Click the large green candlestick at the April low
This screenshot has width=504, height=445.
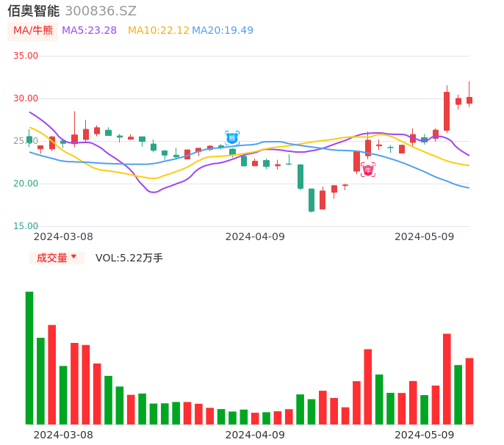tap(312, 200)
